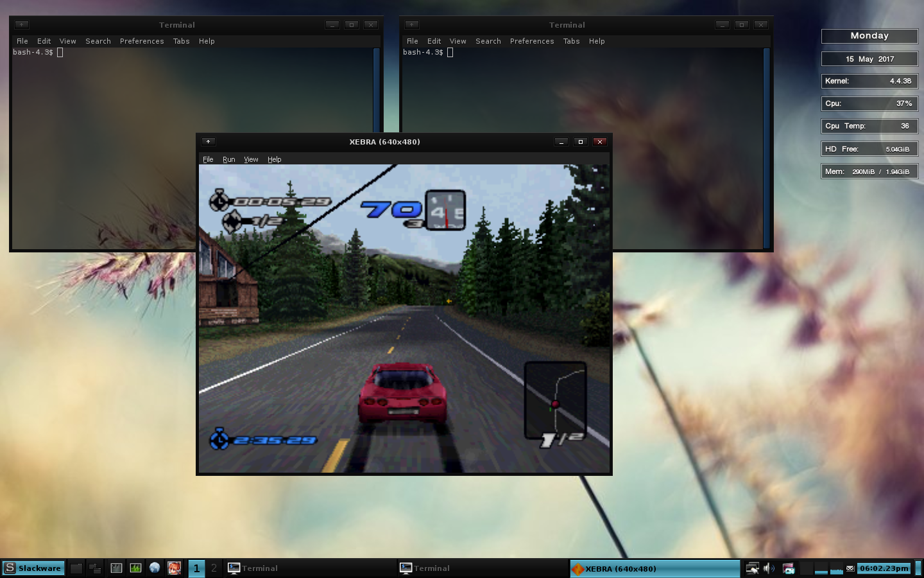Launch the terminal from taskbar launcher

(x=116, y=568)
